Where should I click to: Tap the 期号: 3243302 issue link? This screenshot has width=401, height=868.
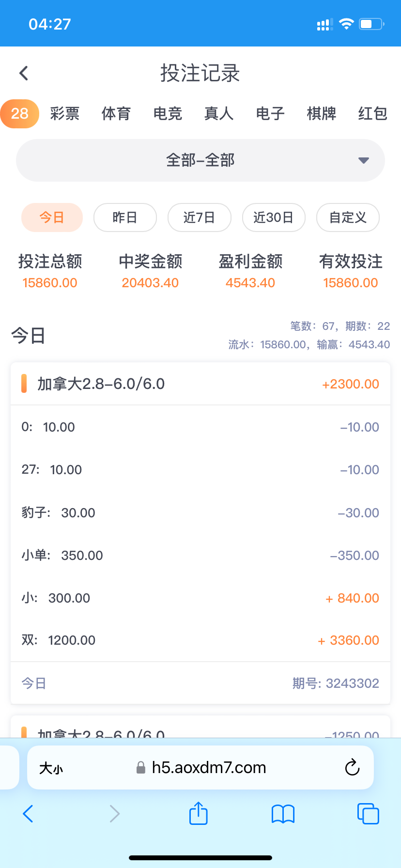[335, 683]
